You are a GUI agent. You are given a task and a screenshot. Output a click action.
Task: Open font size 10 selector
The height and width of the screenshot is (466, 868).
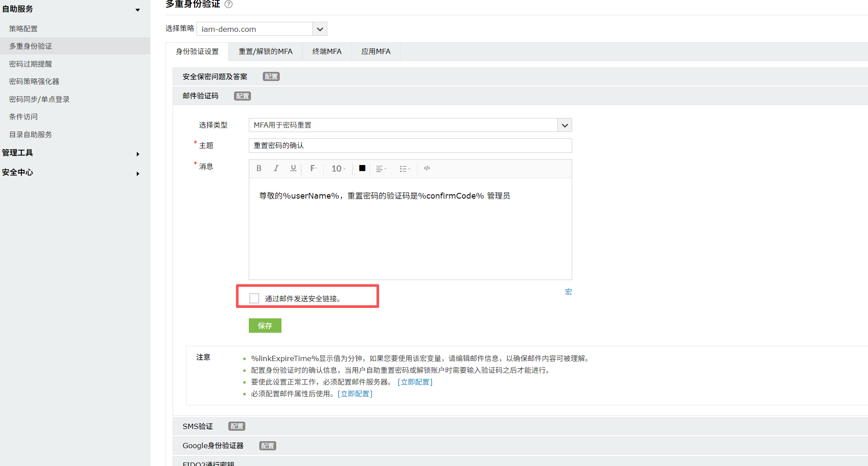(x=338, y=169)
